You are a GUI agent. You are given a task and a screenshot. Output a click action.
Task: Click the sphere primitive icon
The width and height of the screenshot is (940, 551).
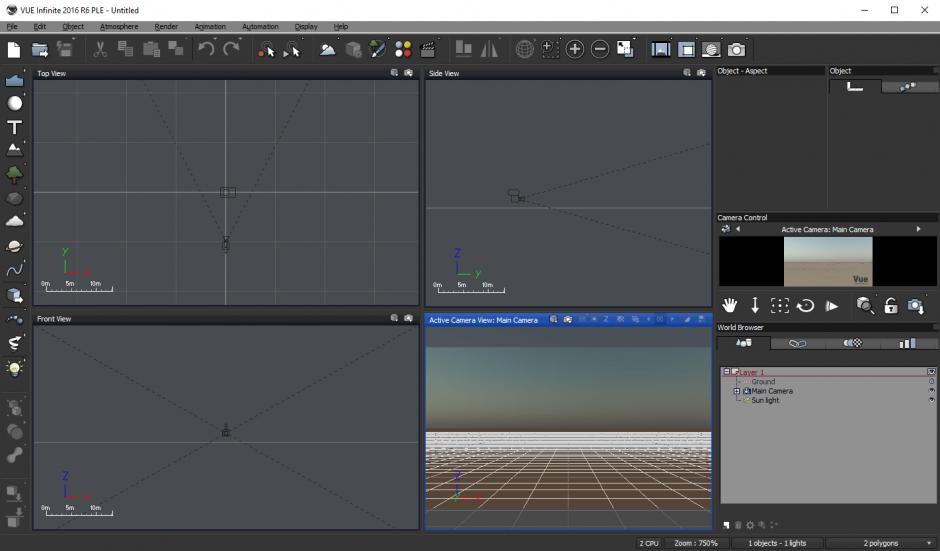coord(14,103)
